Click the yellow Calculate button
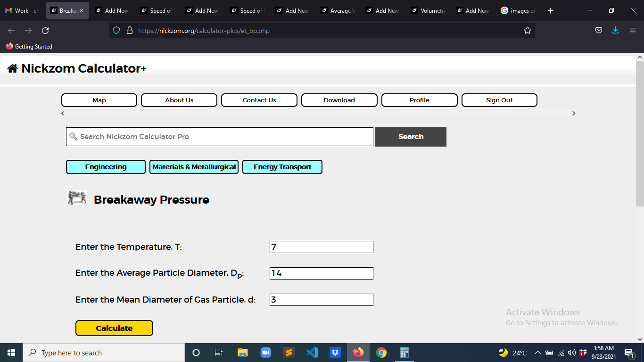The image size is (644, 362). click(114, 328)
